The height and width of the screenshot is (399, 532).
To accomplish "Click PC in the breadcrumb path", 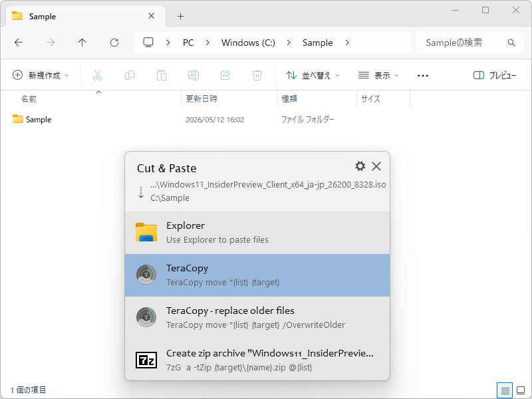I will (188, 43).
